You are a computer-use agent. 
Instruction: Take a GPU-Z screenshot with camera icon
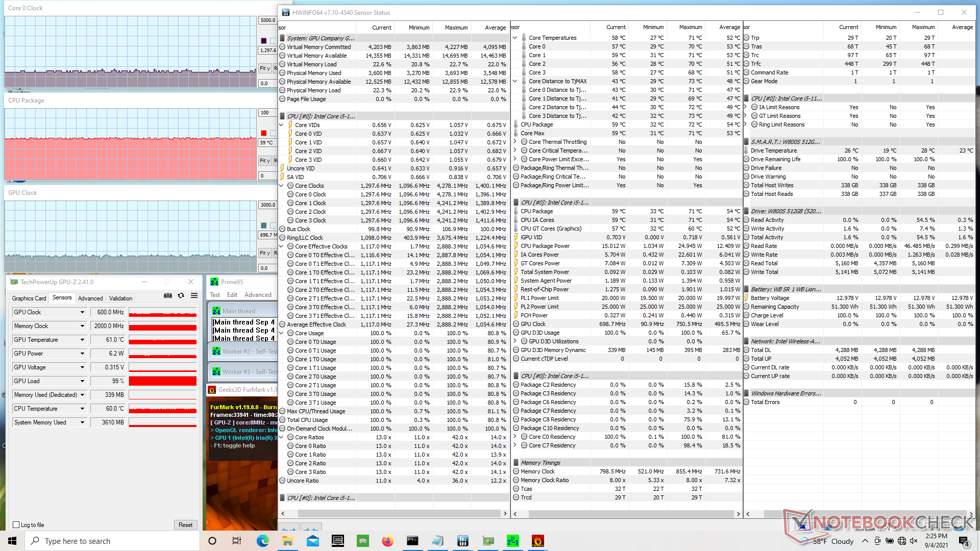pos(167,295)
